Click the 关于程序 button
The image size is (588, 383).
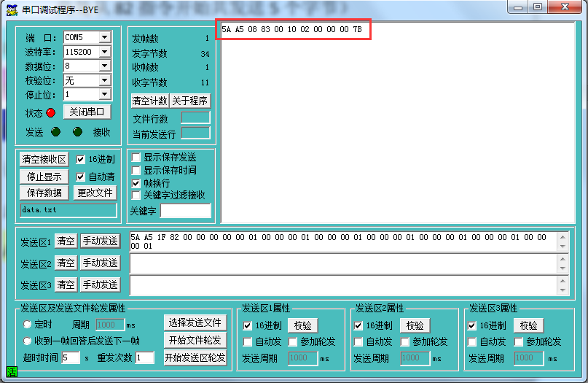[x=189, y=101]
